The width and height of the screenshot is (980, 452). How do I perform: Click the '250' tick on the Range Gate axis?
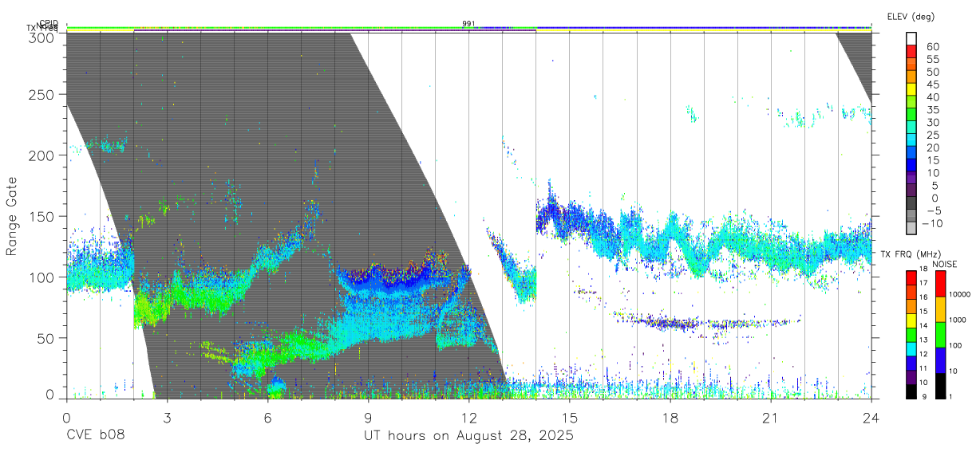tap(41, 94)
